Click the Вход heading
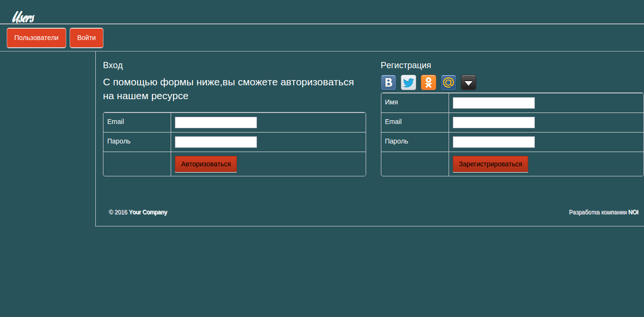 pos(113,65)
